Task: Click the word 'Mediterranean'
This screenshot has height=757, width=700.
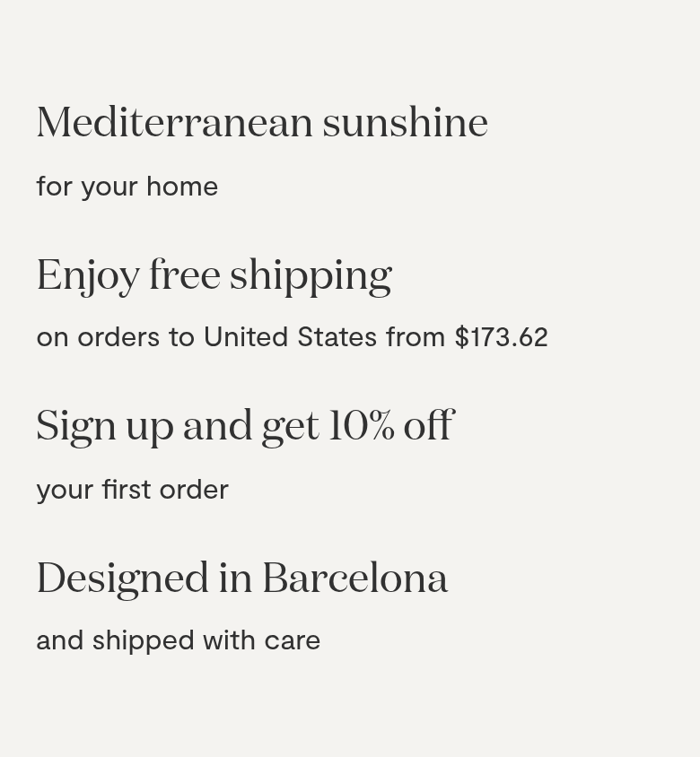Action: pyautogui.click(x=174, y=122)
